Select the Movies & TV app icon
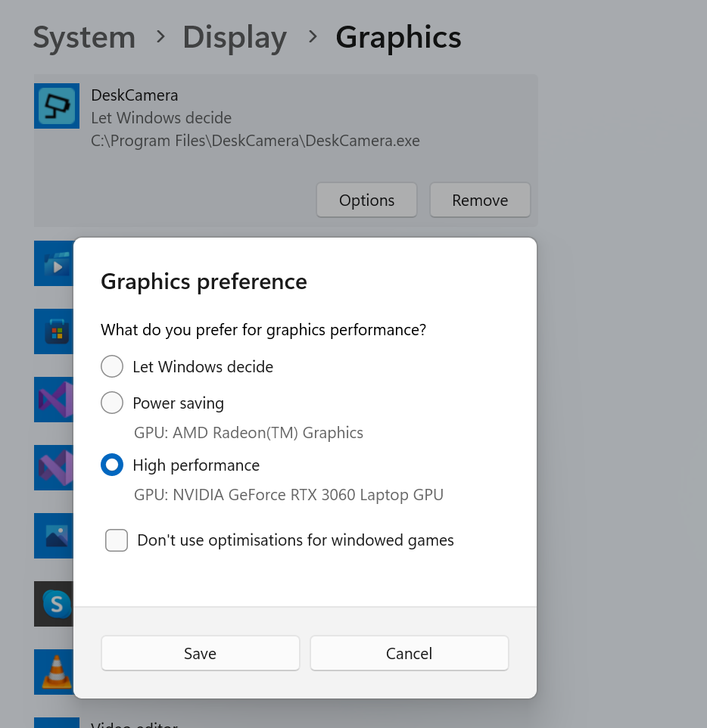 click(x=54, y=264)
